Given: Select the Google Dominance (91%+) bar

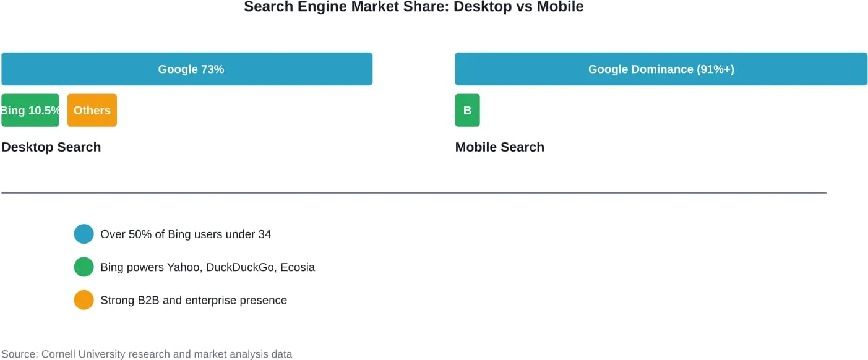Looking at the screenshot, I should click(661, 69).
